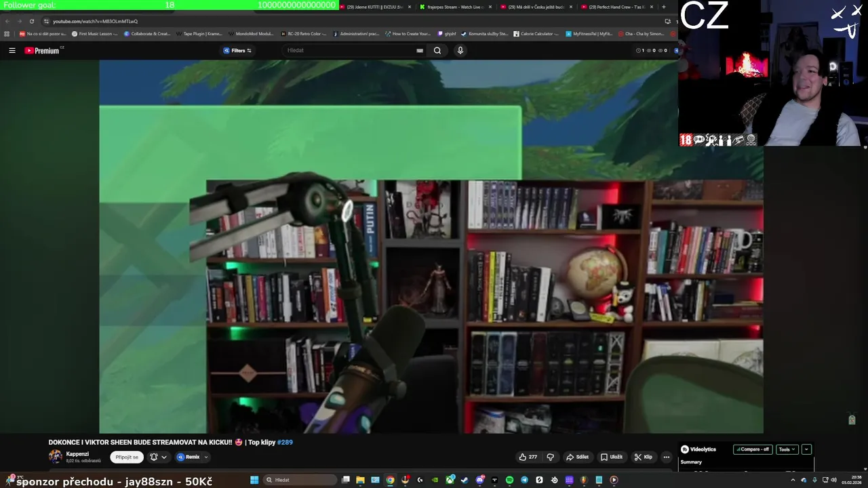The image size is (868, 488).
Task: Go back with browser back arrow
Action: click(x=7, y=21)
